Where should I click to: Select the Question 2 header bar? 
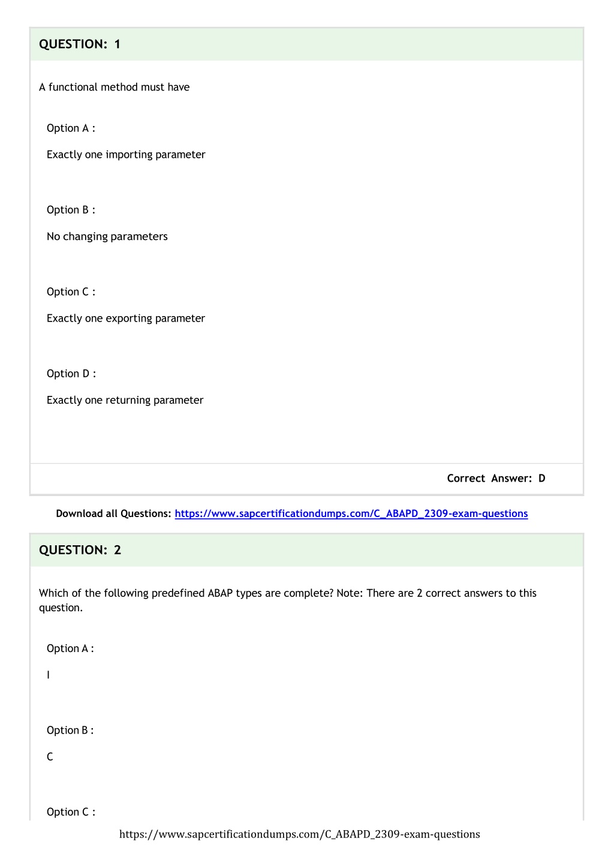click(x=307, y=550)
